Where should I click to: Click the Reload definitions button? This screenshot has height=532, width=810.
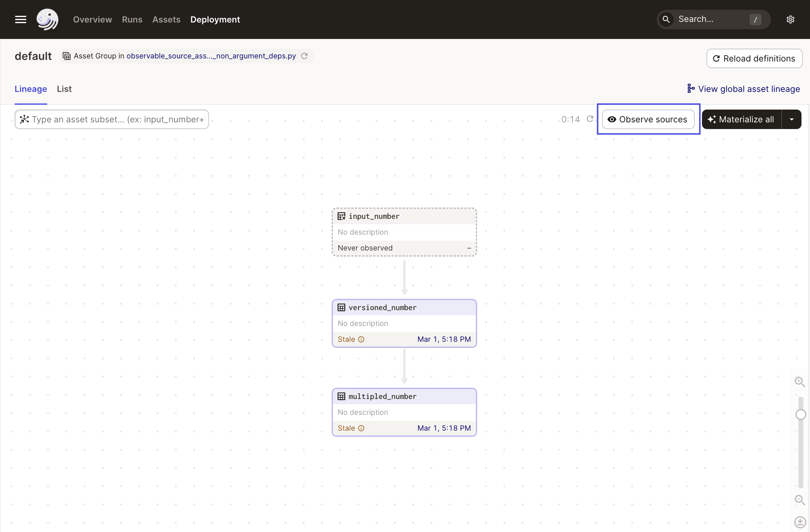click(x=754, y=58)
